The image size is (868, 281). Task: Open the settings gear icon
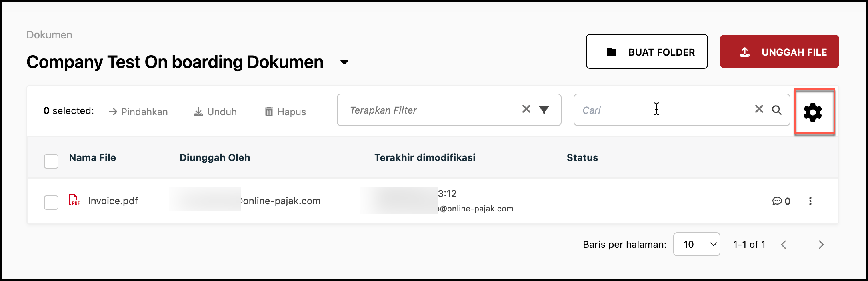813,112
